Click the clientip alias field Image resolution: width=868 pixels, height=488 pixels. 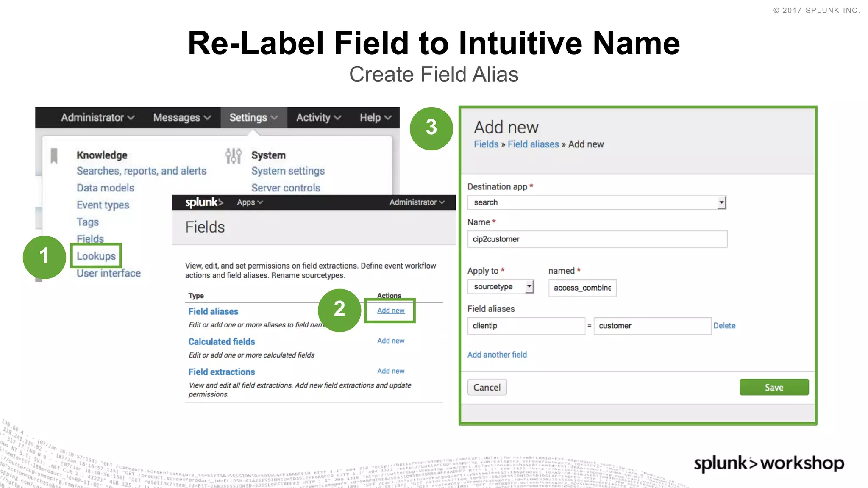coord(526,326)
